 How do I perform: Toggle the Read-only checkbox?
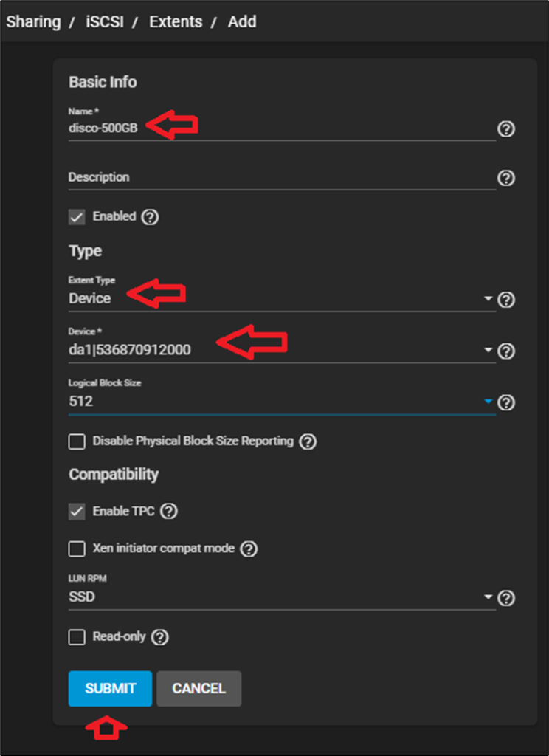(77, 637)
